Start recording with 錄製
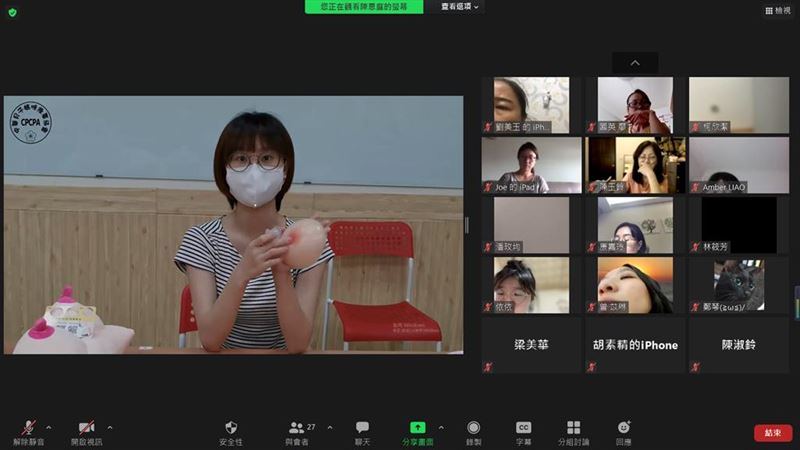The image size is (800, 450). click(x=473, y=433)
